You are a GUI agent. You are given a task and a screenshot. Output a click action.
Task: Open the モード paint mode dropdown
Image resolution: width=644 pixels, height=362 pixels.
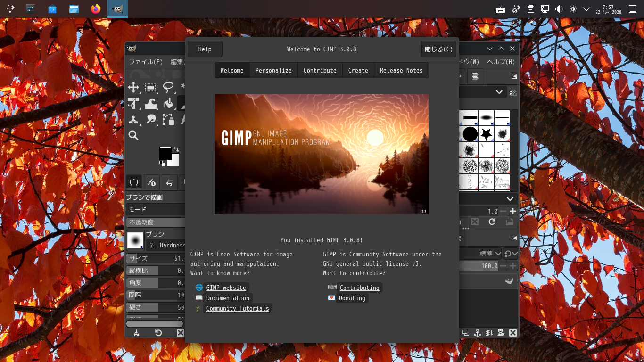[x=156, y=209]
